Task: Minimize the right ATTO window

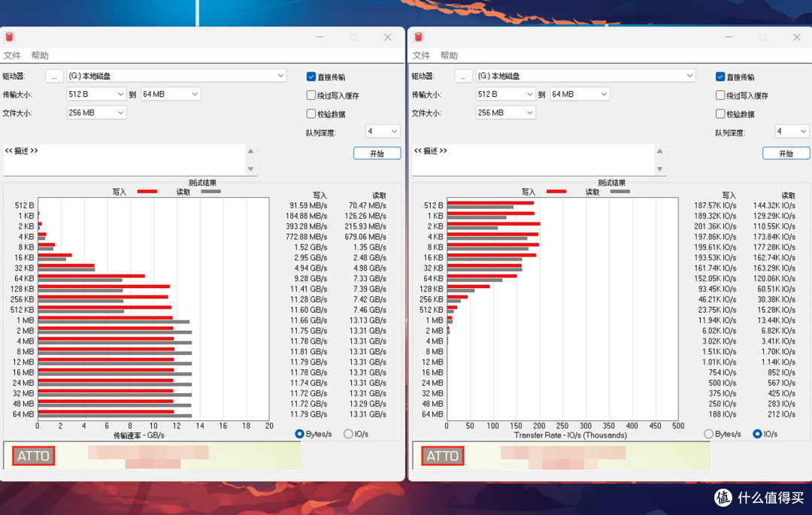Action: pyautogui.click(x=729, y=38)
